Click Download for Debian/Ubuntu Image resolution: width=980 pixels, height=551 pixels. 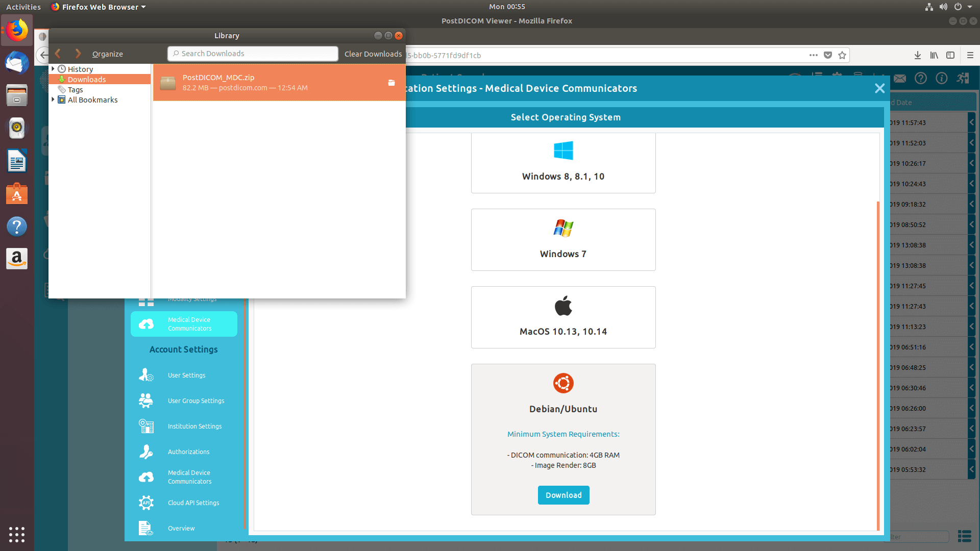[x=563, y=495]
